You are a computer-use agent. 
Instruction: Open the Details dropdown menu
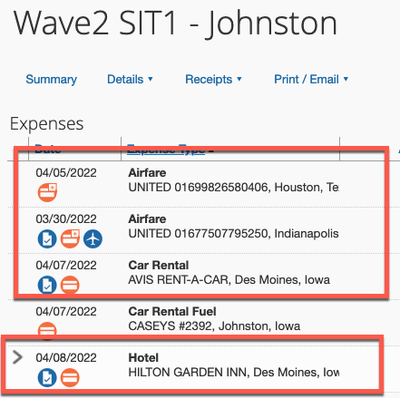[130, 79]
